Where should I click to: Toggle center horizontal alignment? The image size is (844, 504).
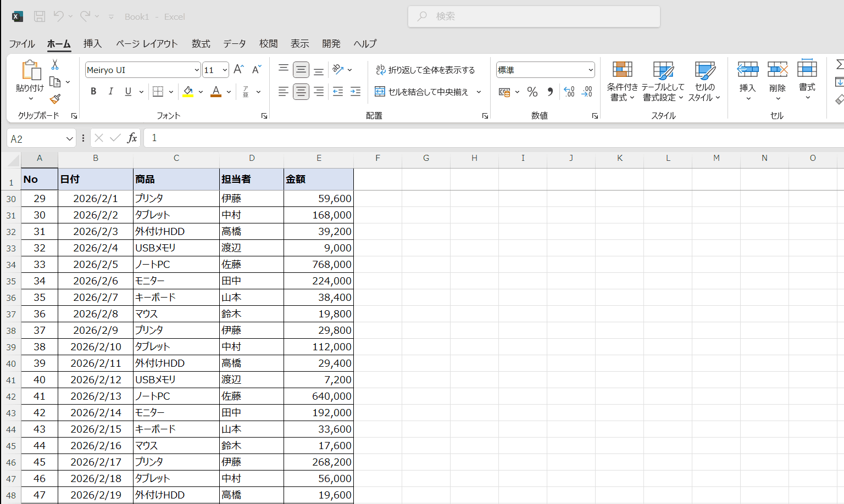point(301,92)
